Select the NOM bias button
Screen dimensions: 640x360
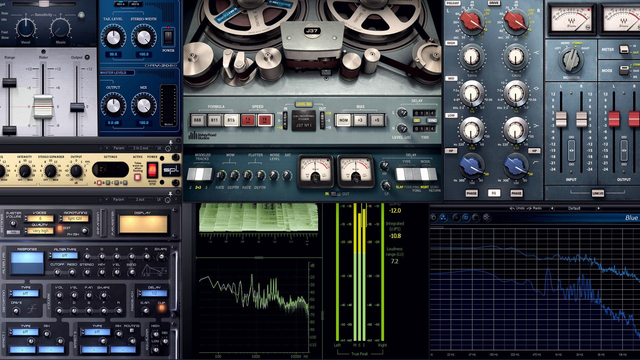tap(343, 120)
